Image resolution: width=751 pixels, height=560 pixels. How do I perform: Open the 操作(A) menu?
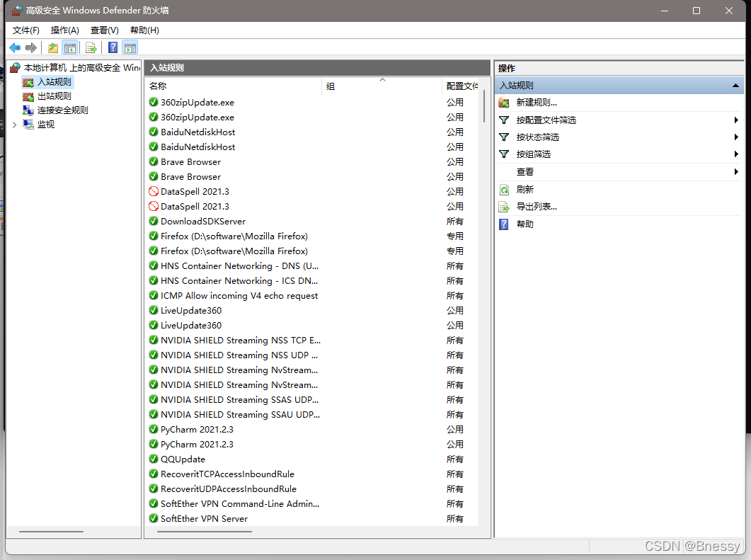pos(64,30)
